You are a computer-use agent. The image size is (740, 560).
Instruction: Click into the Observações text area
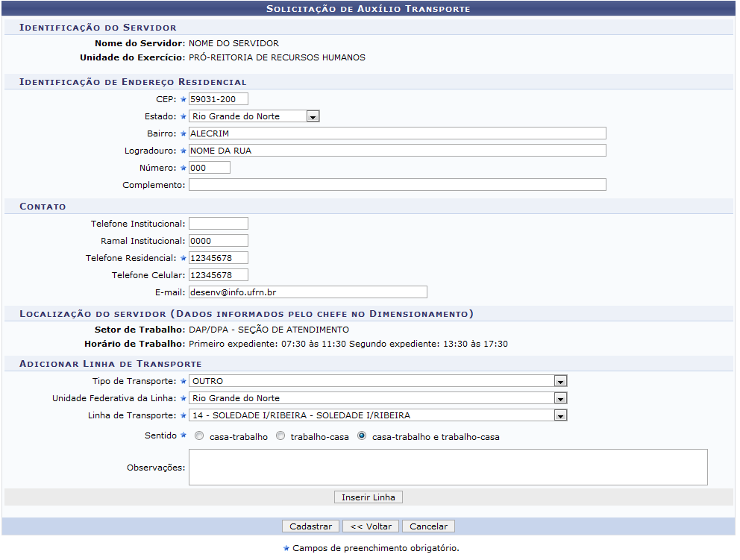(x=448, y=468)
